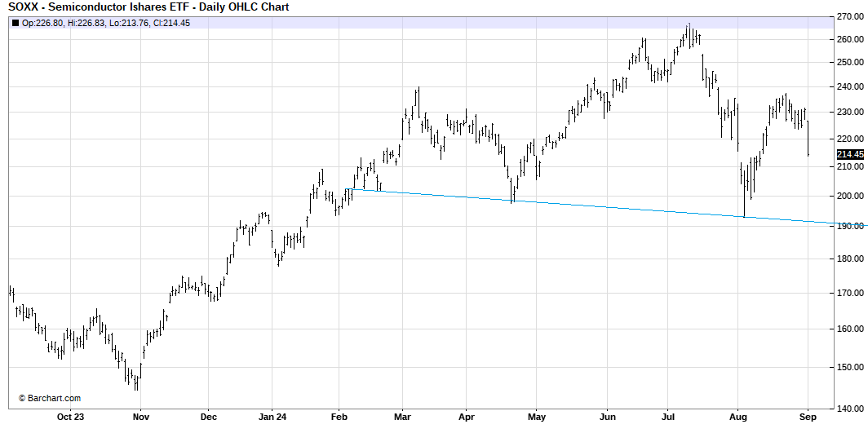Click the current price tag 214.45
The height and width of the screenshot is (442, 868).
(850, 154)
